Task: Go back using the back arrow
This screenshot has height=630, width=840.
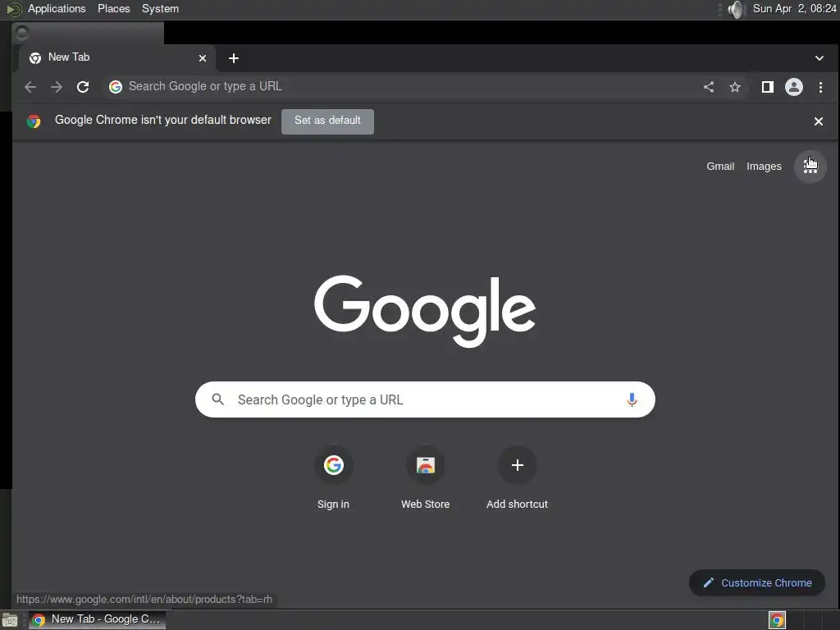Action: (x=30, y=87)
